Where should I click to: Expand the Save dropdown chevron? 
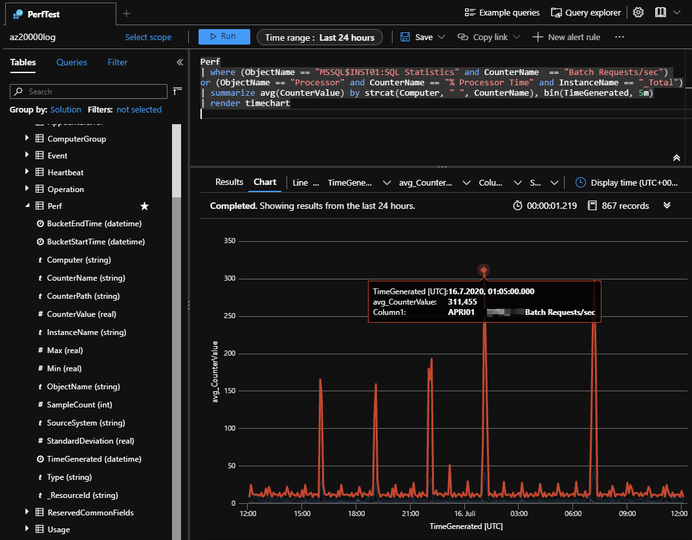pyautogui.click(x=441, y=38)
